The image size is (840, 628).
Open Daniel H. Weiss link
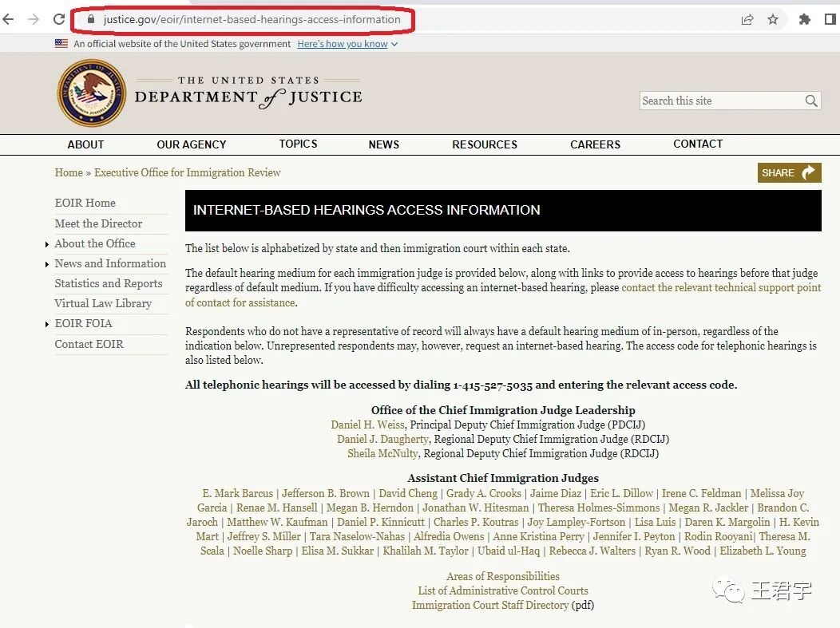pos(367,425)
